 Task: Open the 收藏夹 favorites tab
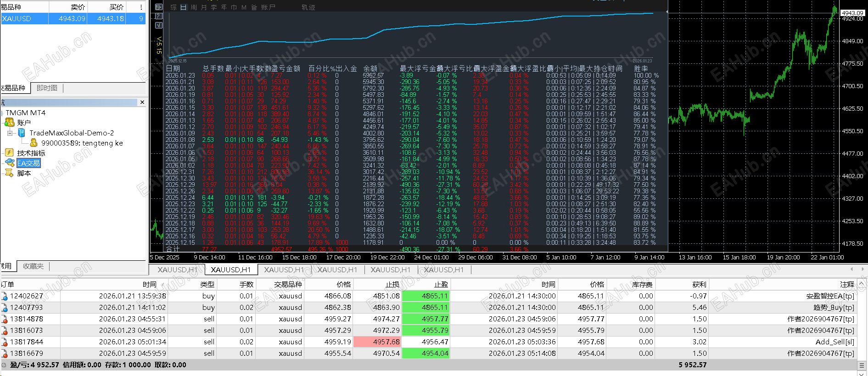click(x=34, y=266)
